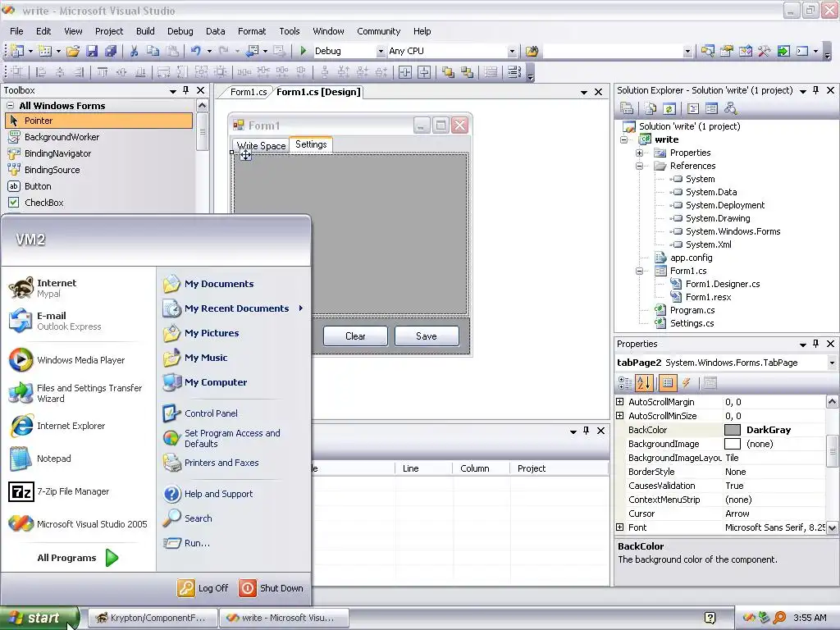This screenshot has width=840, height=630.
Task: Click Center Horizontally layout icon
Action: click(405, 72)
